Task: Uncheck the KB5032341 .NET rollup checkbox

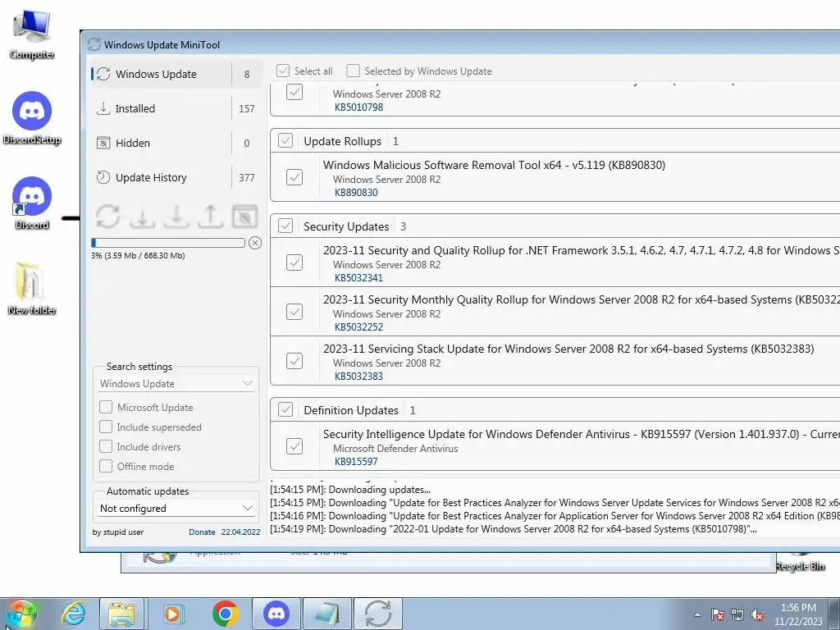Action: [294, 262]
